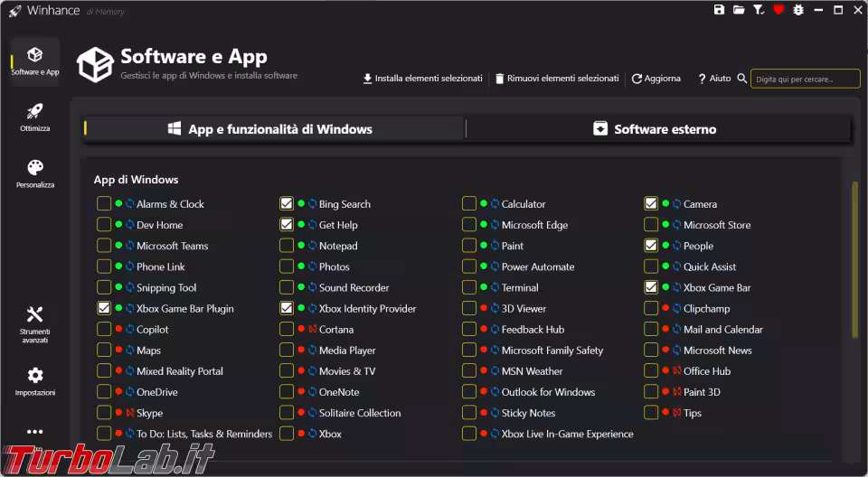Check the Alarms & Clock checkbox
This screenshot has width=868, height=477.
104,204
